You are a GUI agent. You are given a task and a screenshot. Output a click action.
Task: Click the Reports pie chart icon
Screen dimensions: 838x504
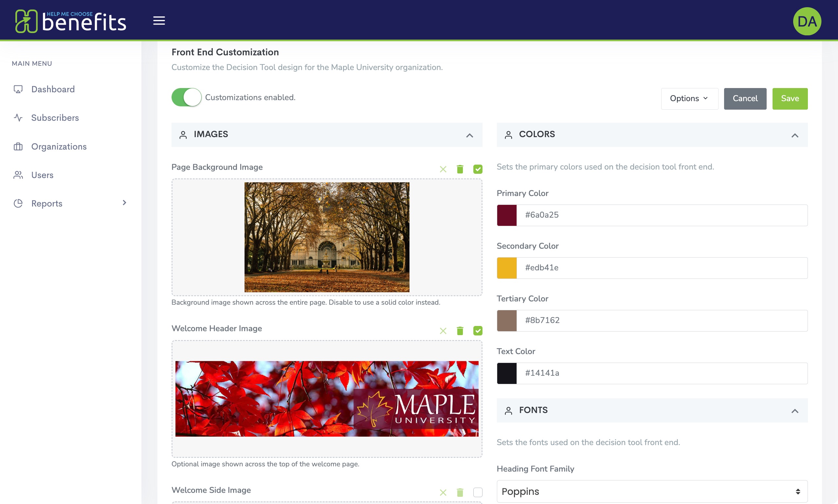tap(18, 204)
